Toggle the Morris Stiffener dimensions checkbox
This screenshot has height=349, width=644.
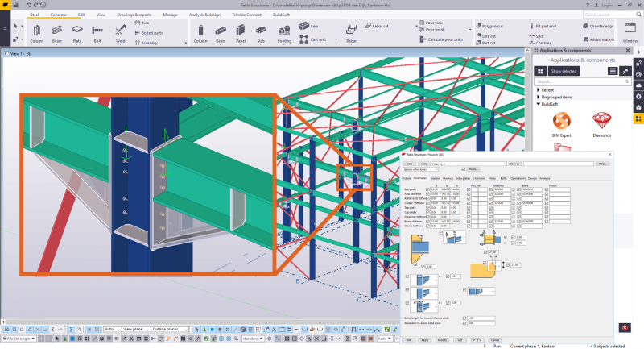tap(427, 226)
